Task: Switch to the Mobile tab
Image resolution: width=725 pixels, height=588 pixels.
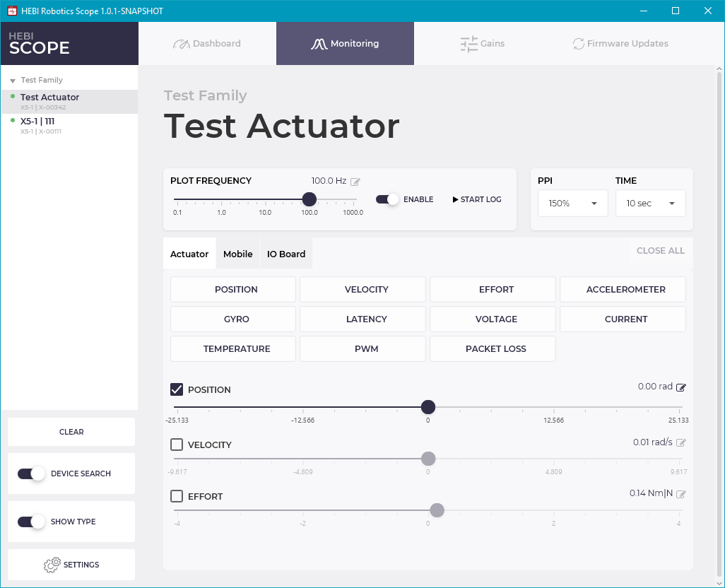Action: 237,253
